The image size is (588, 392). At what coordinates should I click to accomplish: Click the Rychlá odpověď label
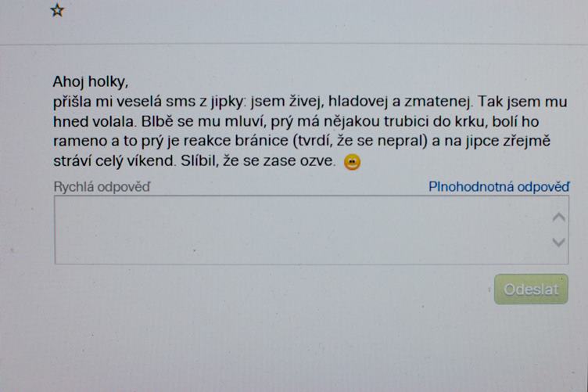102,187
